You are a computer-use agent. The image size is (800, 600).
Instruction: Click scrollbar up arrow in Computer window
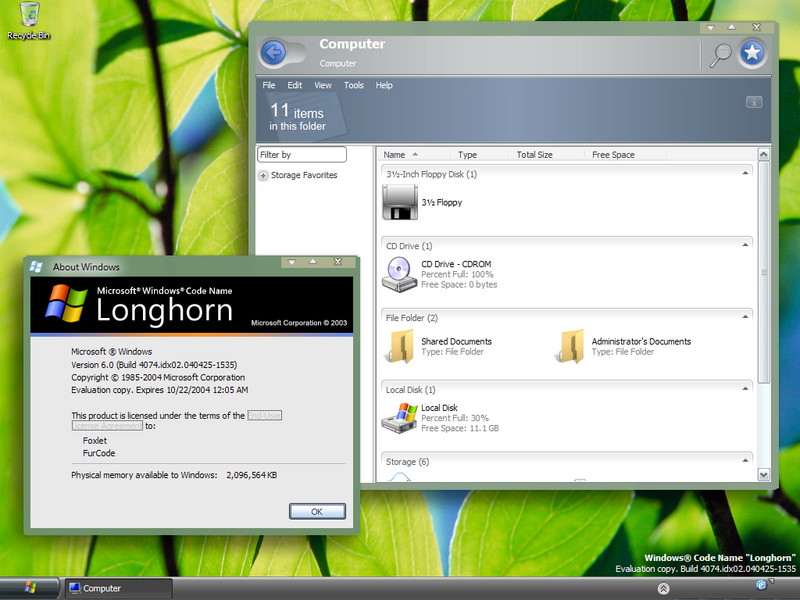click(763, 154)
